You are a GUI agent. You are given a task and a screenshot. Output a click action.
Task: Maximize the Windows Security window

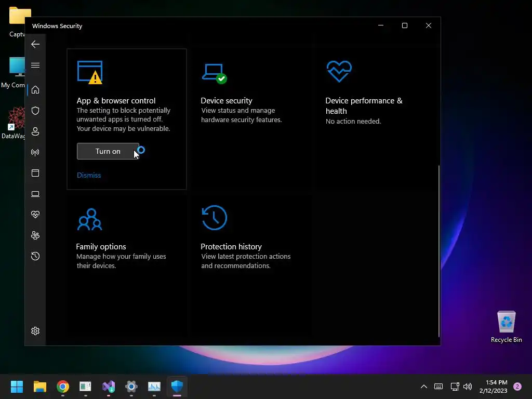click(x=404, y=25)
